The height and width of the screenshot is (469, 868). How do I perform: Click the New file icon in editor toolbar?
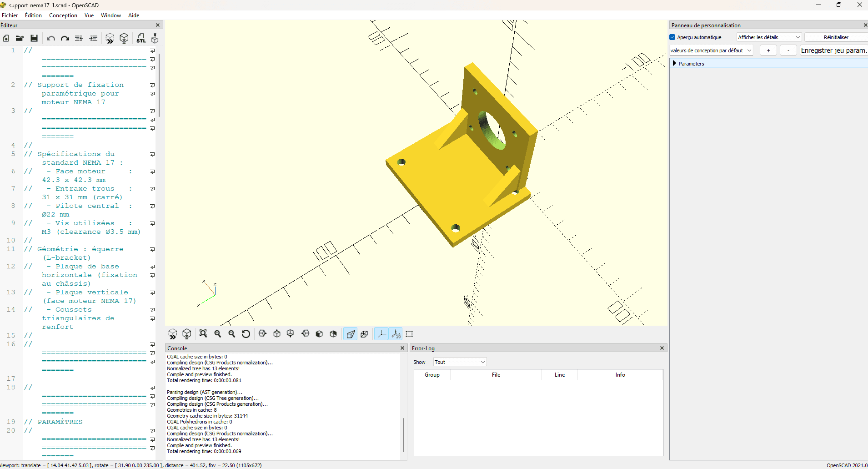click(6, 39)
